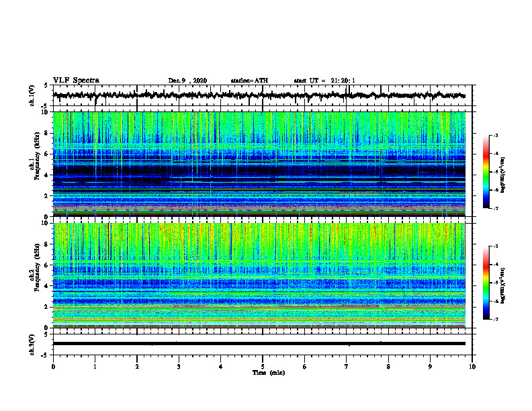The width and height of the screenshot is (532, 411).
Task: Click inside the ch.2 spectrogram panel
Action: 259,275
